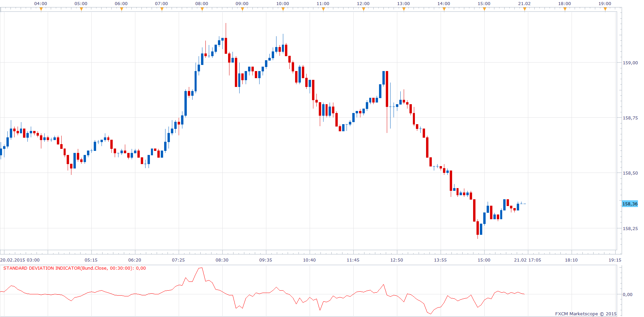This screenshot has width=644, height=317.
Task: Click the 05:15 bottom axis label
Action: pos(91,260)
